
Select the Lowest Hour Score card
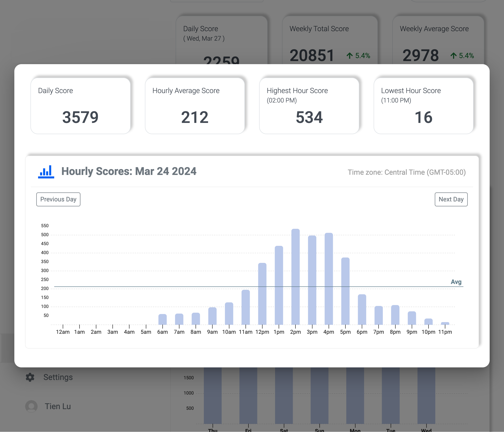point(424,106)
